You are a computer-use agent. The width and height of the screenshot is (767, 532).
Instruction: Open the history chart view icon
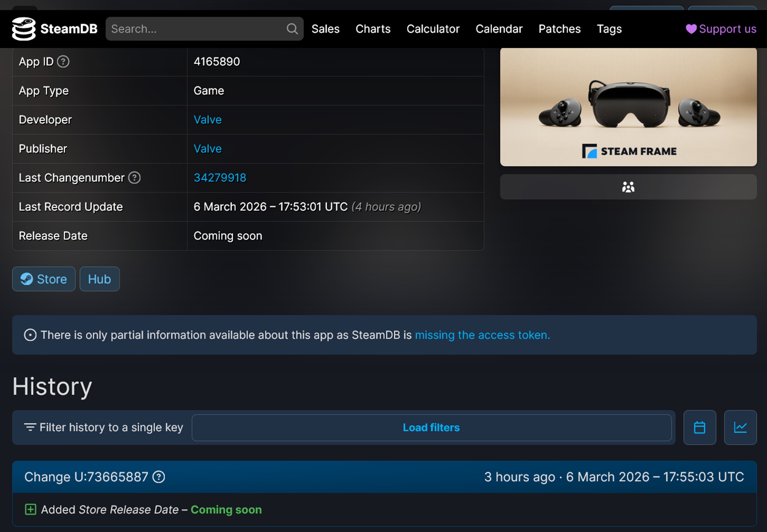click(x=740, y=427)
